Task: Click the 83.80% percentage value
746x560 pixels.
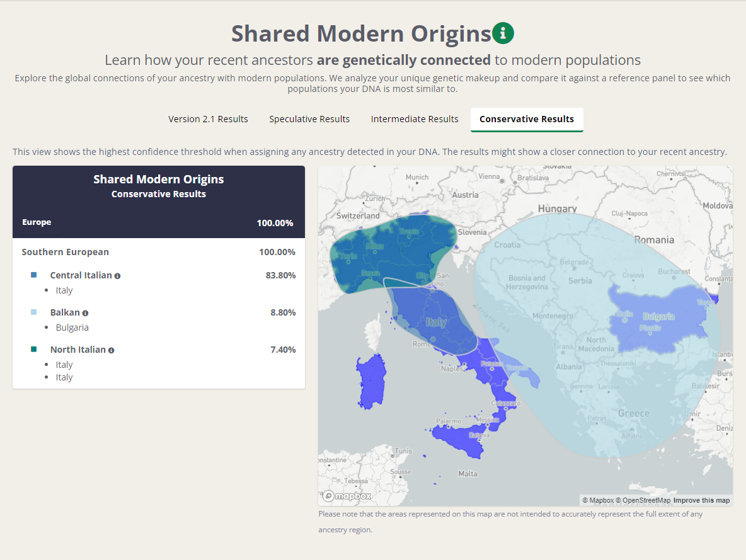Action: tap(281, 275)
